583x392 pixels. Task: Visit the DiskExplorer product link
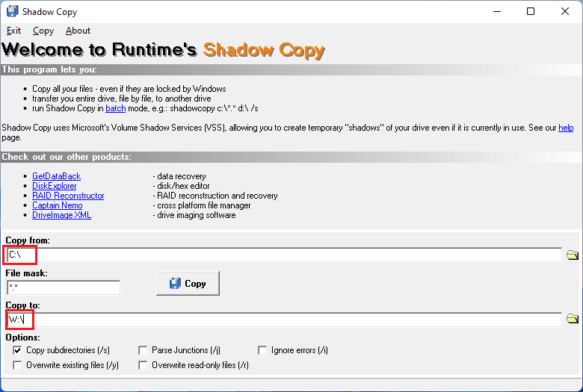pyautogui.click(x=55, y=186)
